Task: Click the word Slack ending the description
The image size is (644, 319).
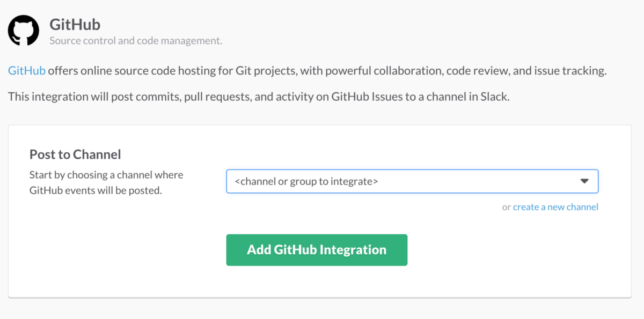Action: point(495,97)
